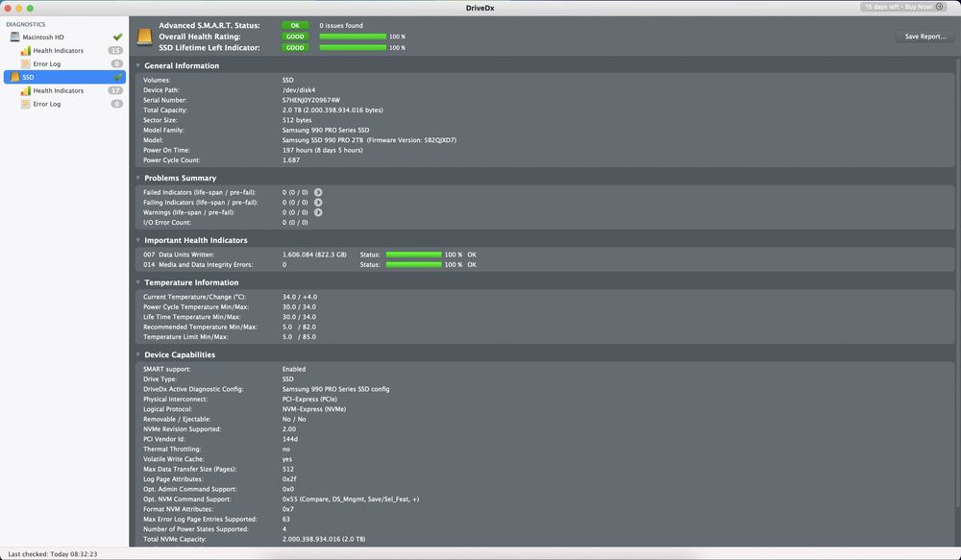Image resolution: width=961 pixels, height=560 pixels.
Task: Click Save Report button
Action: (924, 37)
